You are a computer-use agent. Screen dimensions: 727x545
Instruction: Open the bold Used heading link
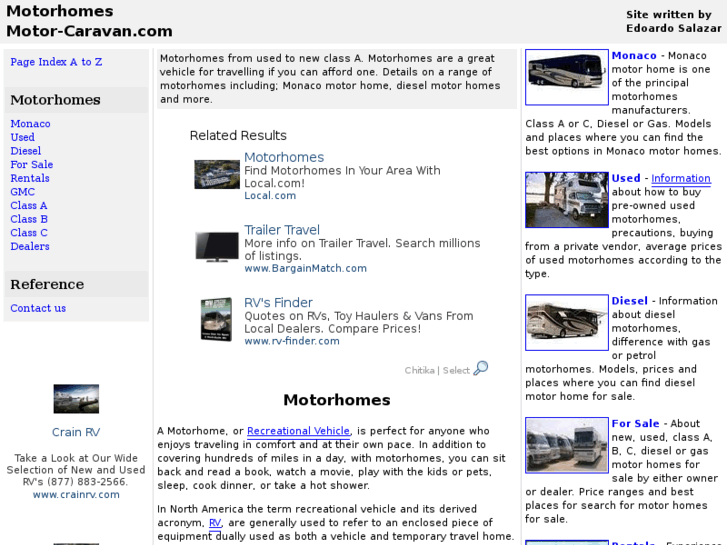tap(626, 178)
